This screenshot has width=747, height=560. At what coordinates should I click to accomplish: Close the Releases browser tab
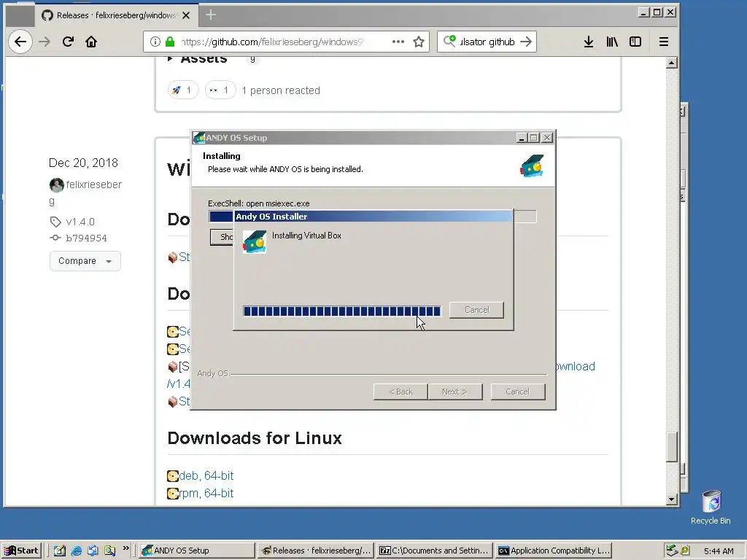(x=186, y=15)
